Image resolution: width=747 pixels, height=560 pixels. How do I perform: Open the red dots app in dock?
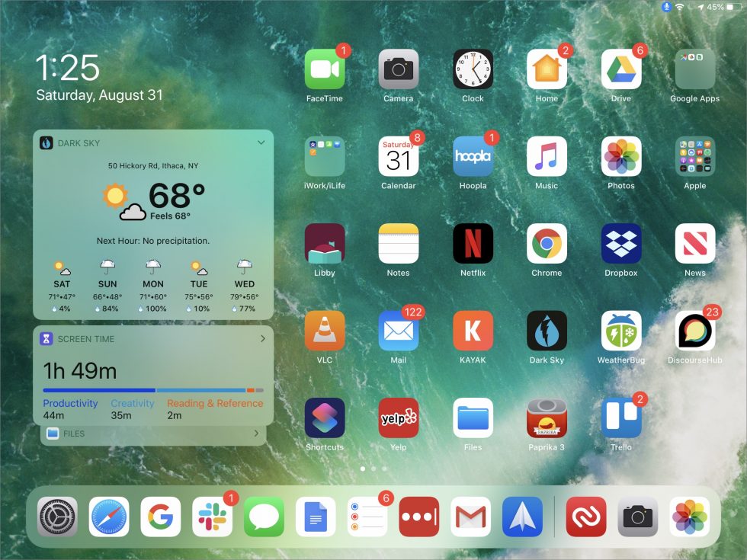[x=418, y=517]
